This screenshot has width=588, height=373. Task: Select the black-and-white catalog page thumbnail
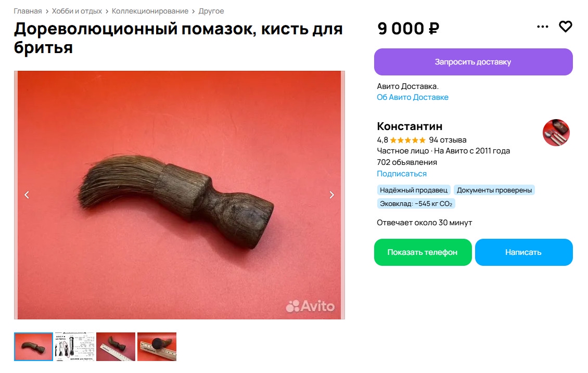coord(74,347)
